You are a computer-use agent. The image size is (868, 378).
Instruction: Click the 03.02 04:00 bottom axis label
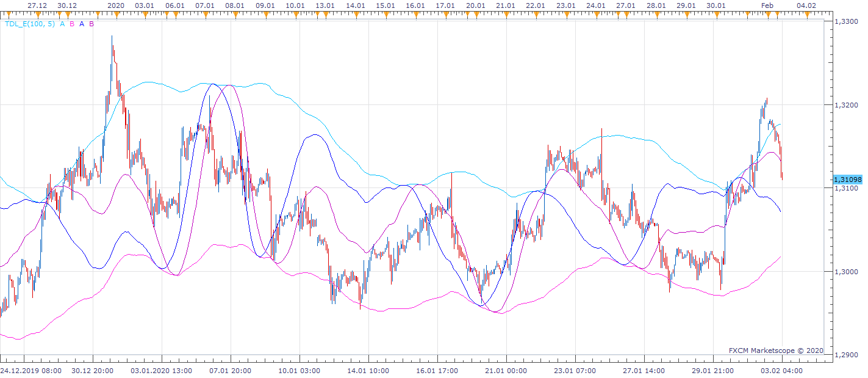[x=783, y=371]
